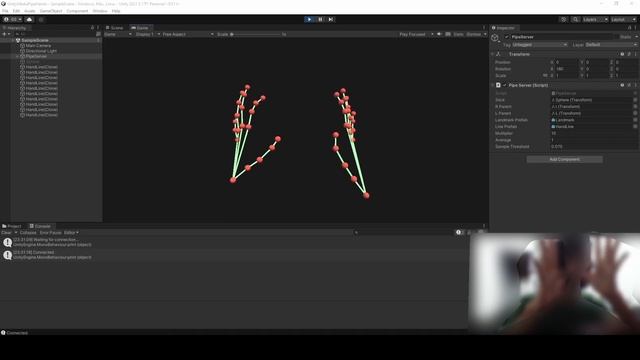Click the Multiplier value field
Viewport: 640px width, 360px height.
click(x=594, y=133)
